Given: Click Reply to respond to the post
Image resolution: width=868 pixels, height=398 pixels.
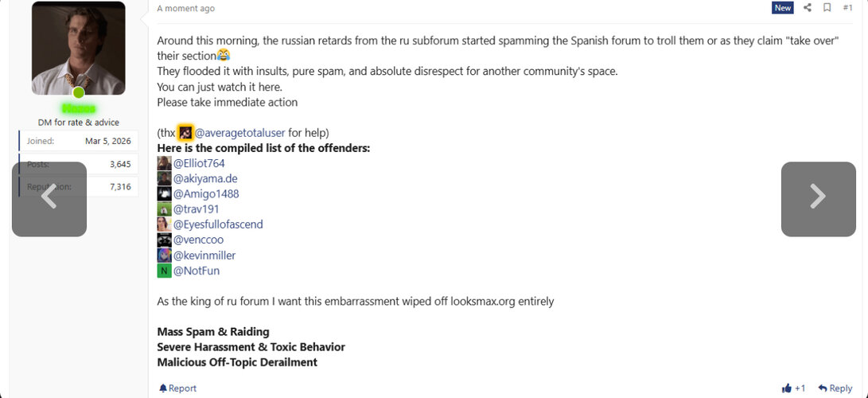Looking at the screenshot, I should point(835,388).
